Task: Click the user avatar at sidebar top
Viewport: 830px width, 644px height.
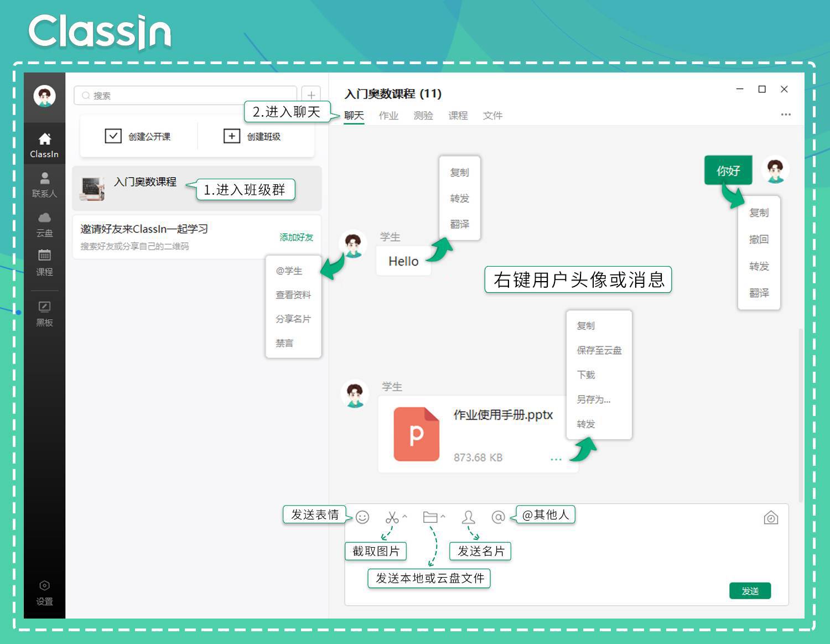Action: (x=44, y=96)
